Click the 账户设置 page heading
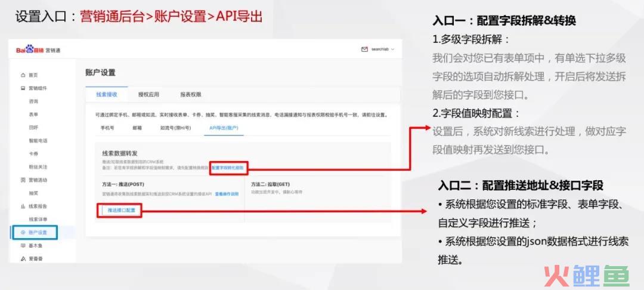Viewport: 644px width, 290px height. pyautogui.click(x=101, y=73)
